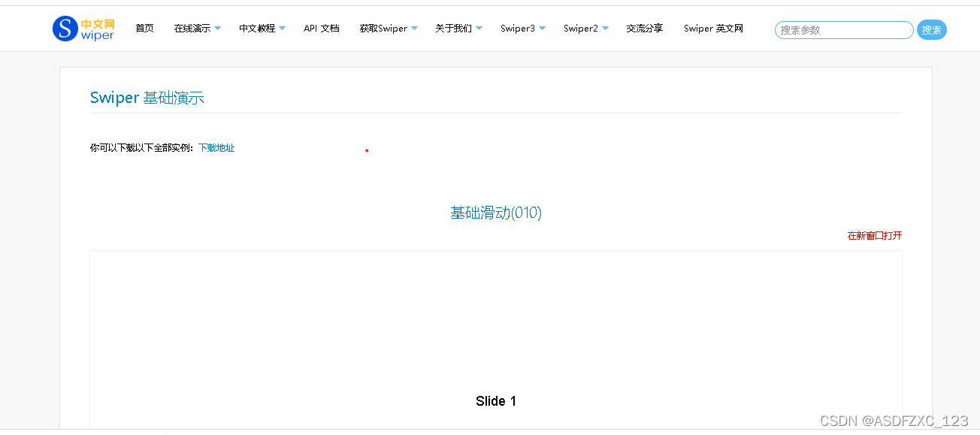Expand the 获取Swiper dropdown arrow

pyautogui.click(x=414, y=29)
